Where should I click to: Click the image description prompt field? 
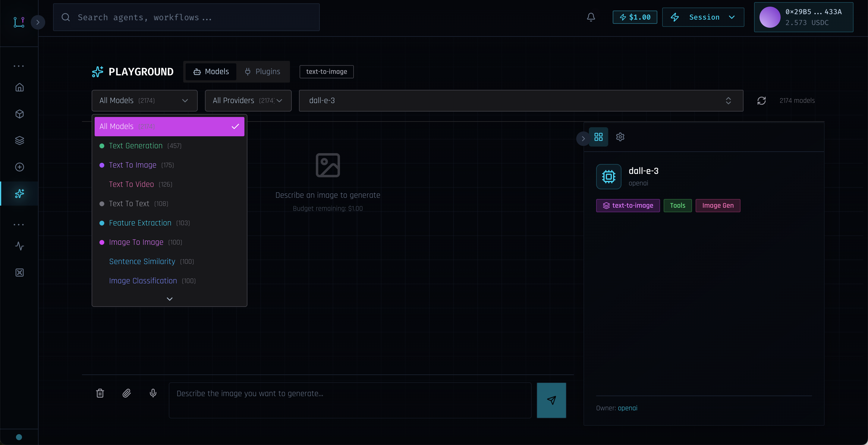350,400
